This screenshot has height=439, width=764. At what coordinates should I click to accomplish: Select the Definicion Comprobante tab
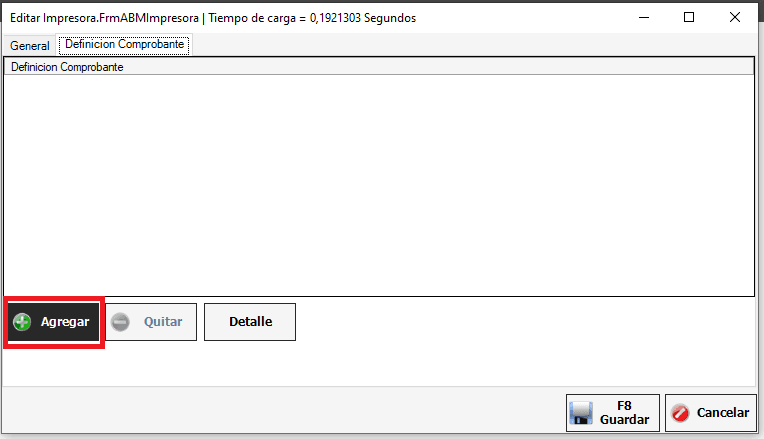click(x=124, y=44)
